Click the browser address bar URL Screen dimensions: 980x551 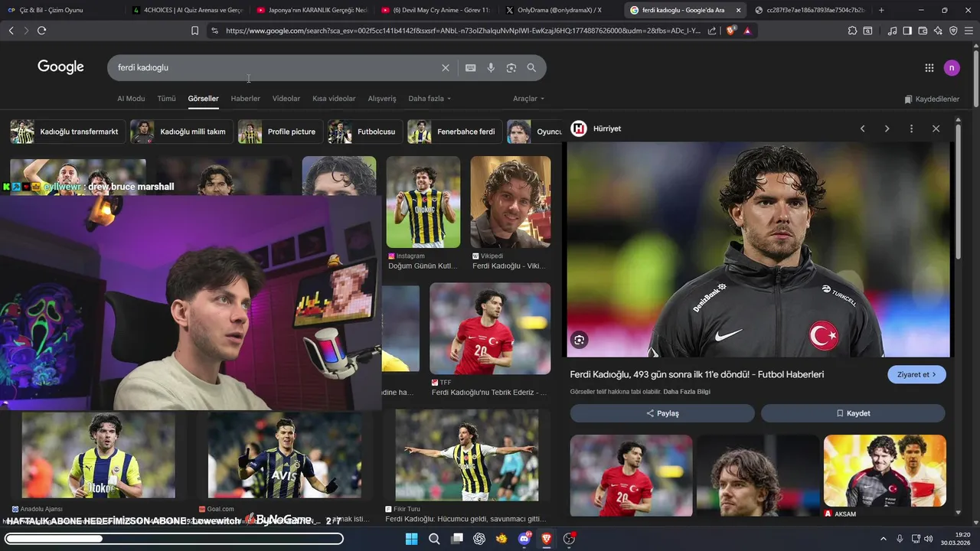click(x=463, y=31)
